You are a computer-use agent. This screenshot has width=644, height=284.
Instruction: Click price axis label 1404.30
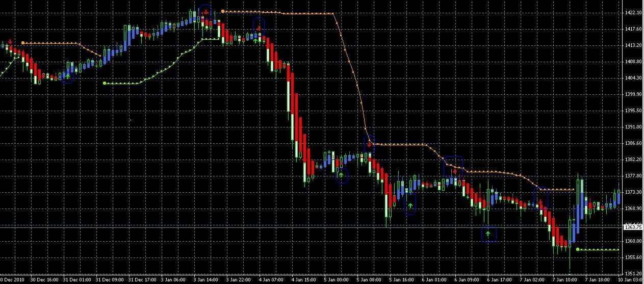633,78
